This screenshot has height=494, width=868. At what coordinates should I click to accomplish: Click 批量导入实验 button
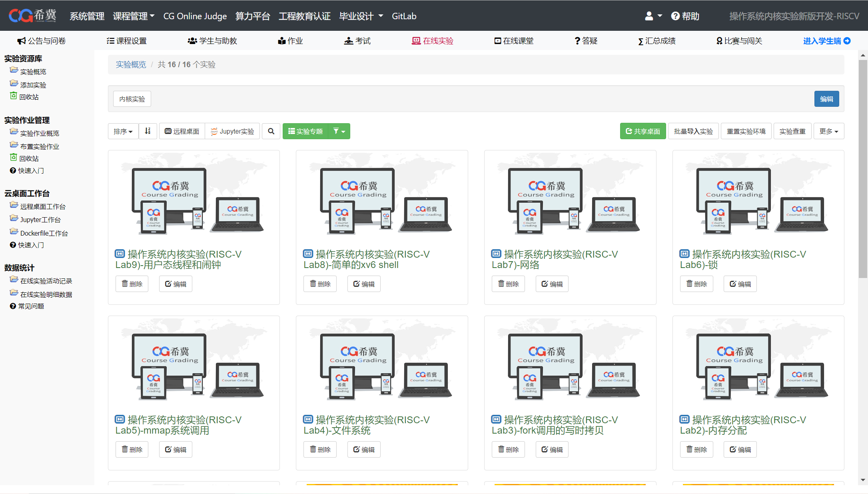[693, 131]
